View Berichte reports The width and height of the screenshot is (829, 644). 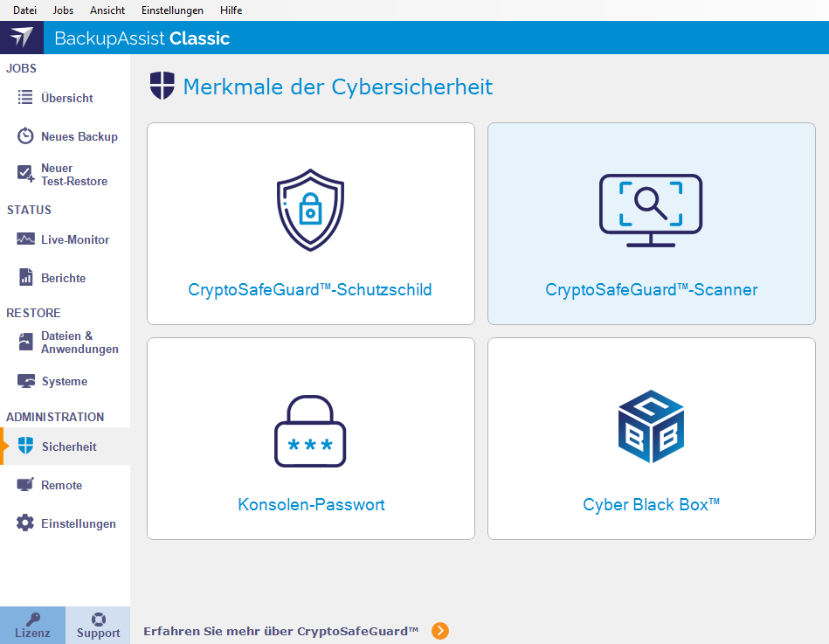pos(66,278)
